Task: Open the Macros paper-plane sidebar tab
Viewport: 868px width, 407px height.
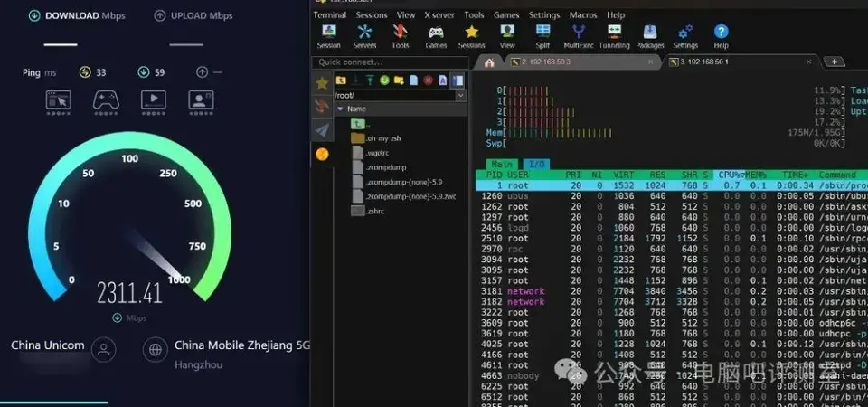Action: [x=322, y=130]
